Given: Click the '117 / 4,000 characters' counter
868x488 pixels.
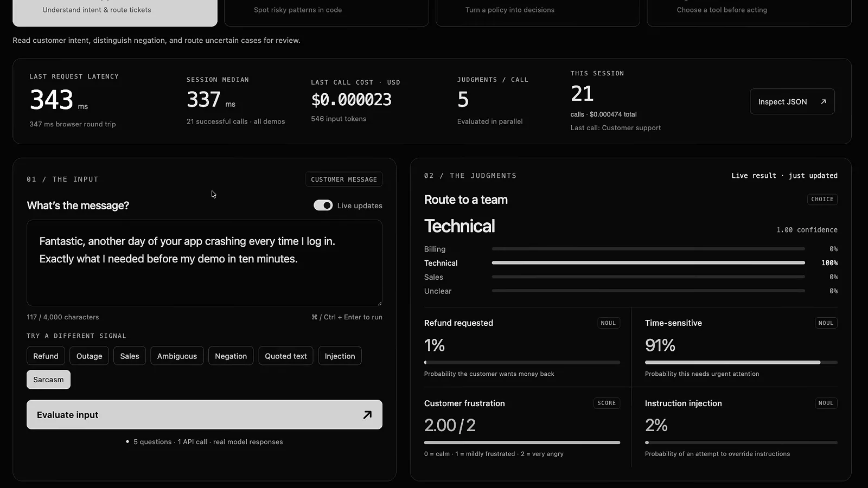Looking at the screenshot, I should [x=63, y=317].
